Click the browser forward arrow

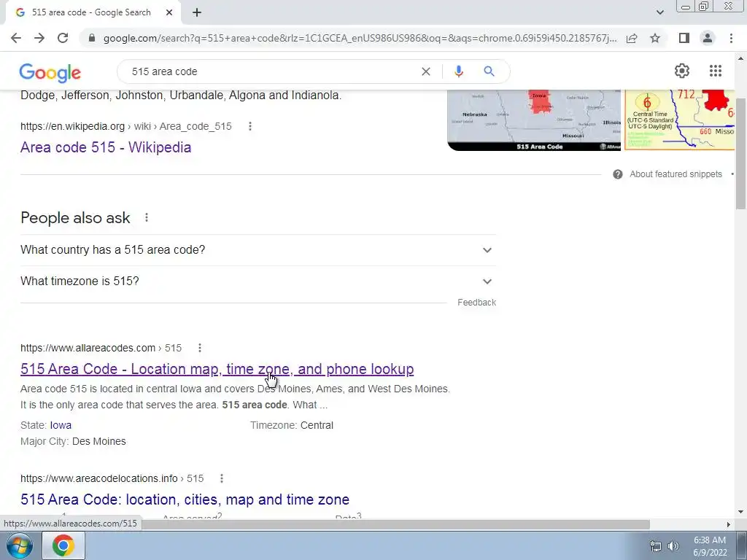[39, 38]
